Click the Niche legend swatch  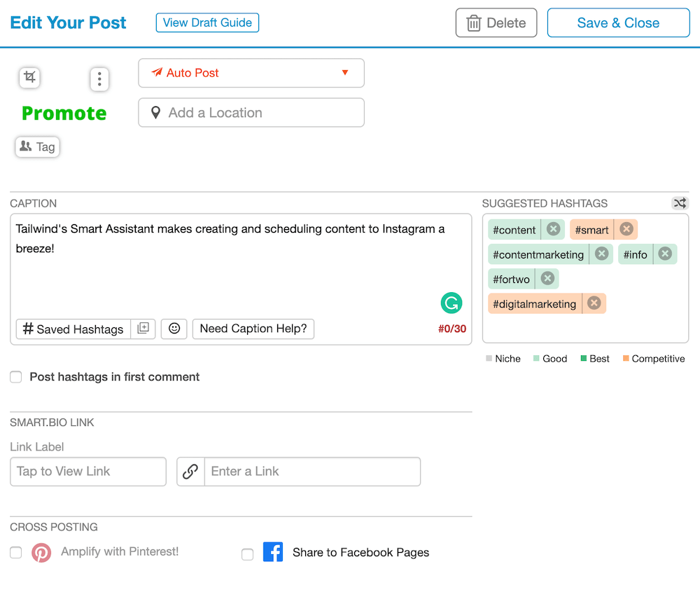click(489, 358)
